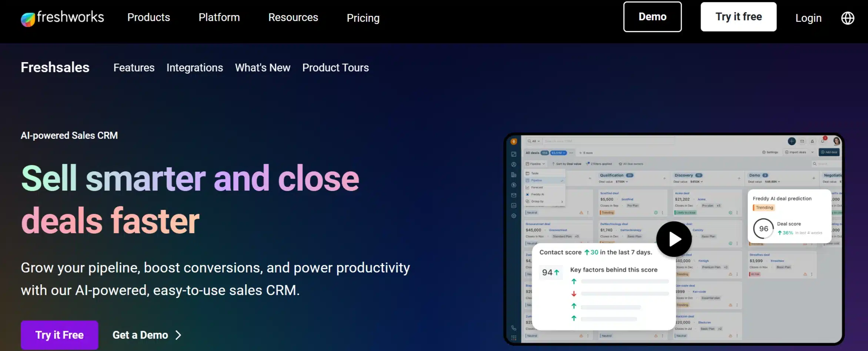Add a deal to Discovery column
868x351 pixels.
pos(739,178)
